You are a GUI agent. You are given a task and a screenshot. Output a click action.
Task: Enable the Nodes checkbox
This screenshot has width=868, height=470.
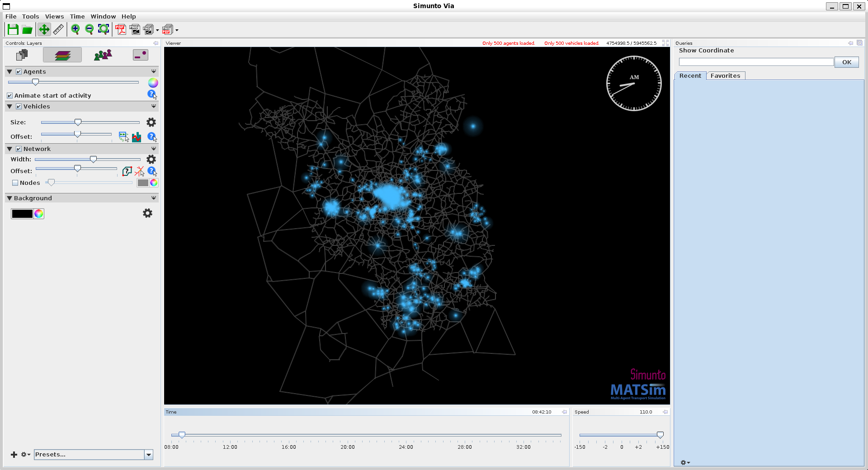coord(15,183)
